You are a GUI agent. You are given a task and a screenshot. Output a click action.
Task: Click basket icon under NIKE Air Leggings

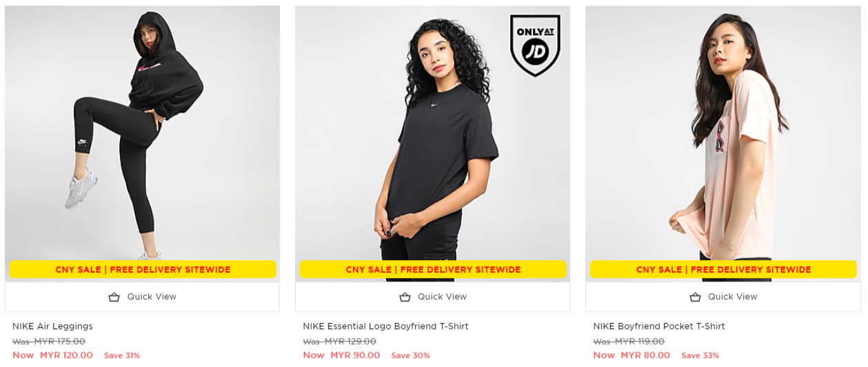[x=114, y=297]
